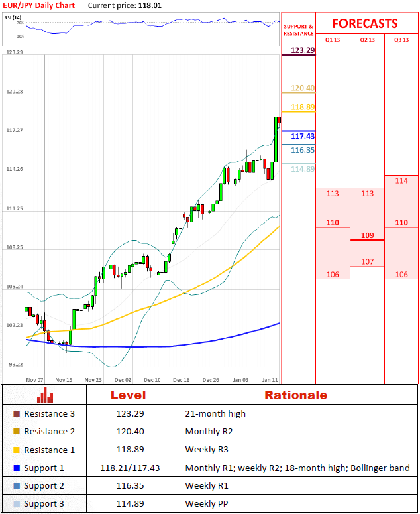This screenshot has width=420, height=514.
Task: Click the Support 2 steel-blue color swatch
Action: (17, 485)
